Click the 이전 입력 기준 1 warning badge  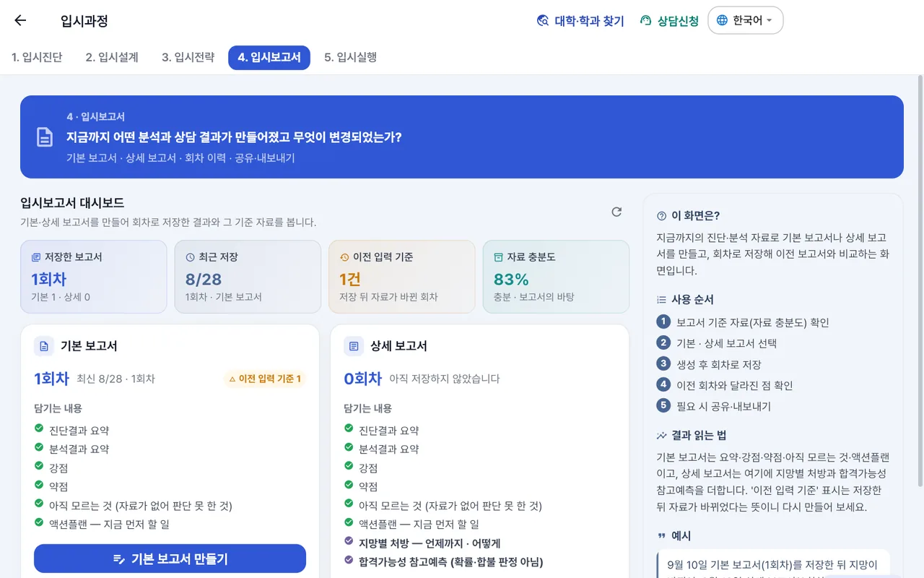click(264, 379)
